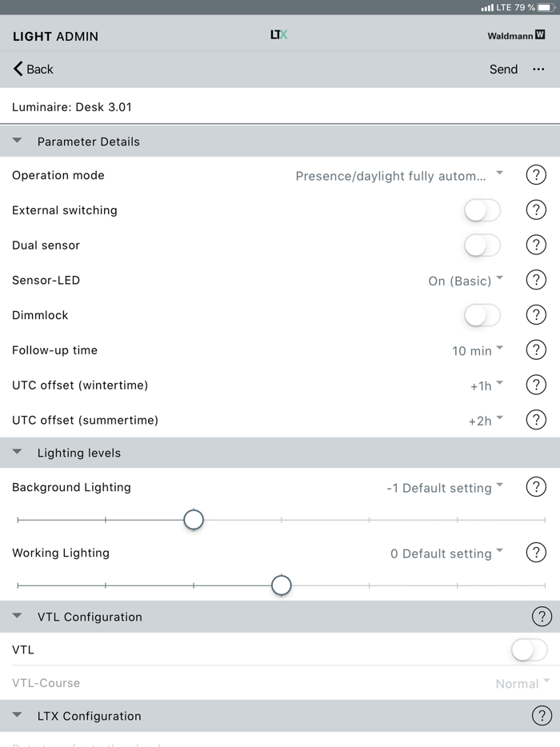The height and width of the screenshot is (747, 560).
Task: Open help for Operation mode setting
Action: pyautogui.click(x=536, y=175)
